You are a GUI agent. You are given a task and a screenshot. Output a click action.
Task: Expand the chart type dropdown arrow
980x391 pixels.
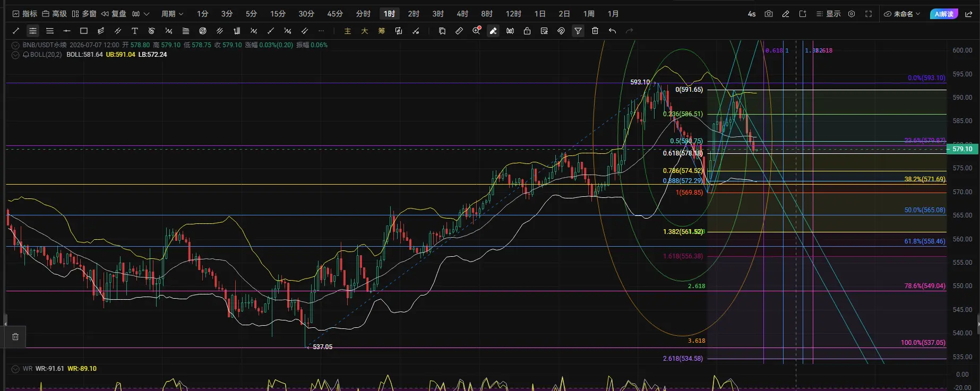(147, 14)
